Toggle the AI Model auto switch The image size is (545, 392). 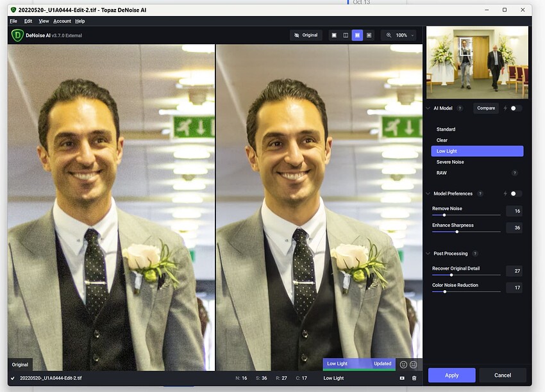(x=516, y=108)
